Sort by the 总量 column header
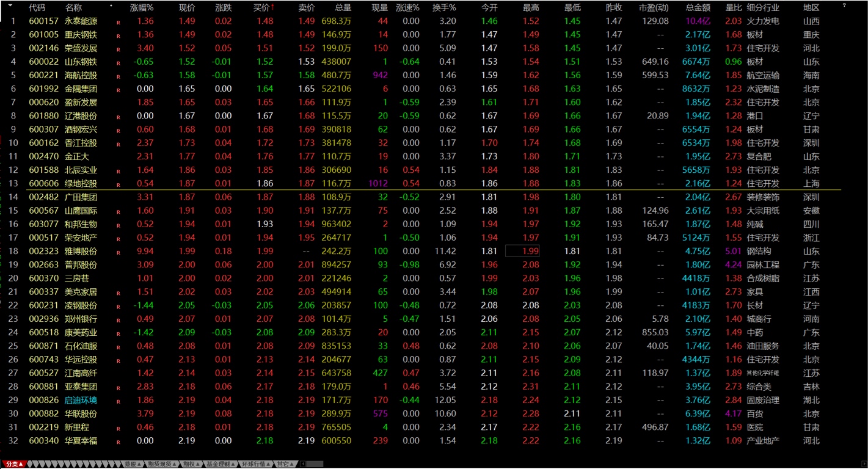Screen dimensions: 868x469 343,7
